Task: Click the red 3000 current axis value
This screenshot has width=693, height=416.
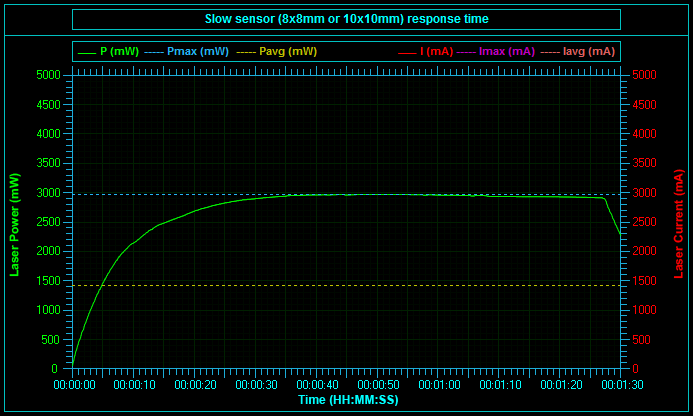Action: tap(644, 193)
